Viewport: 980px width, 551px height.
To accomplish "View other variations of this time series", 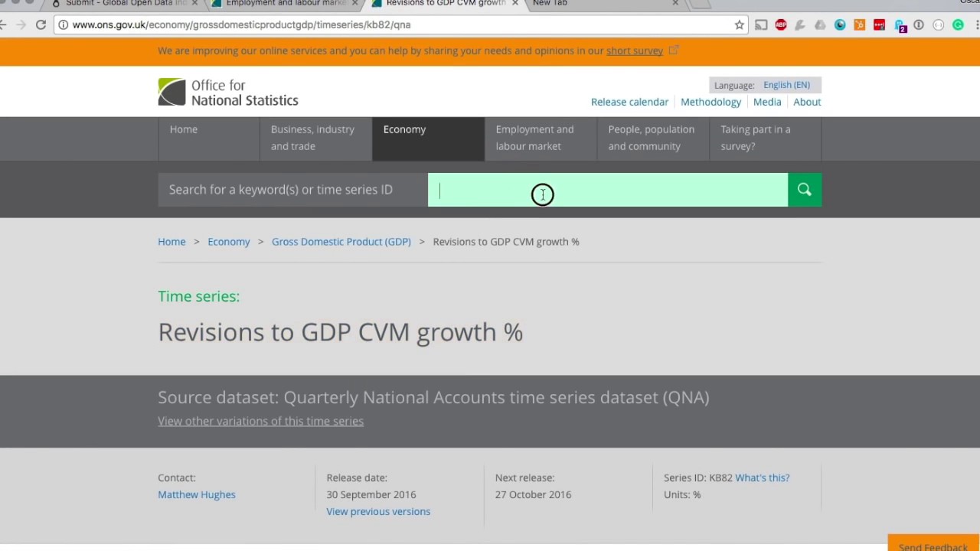I will click(x=260, y=421).
